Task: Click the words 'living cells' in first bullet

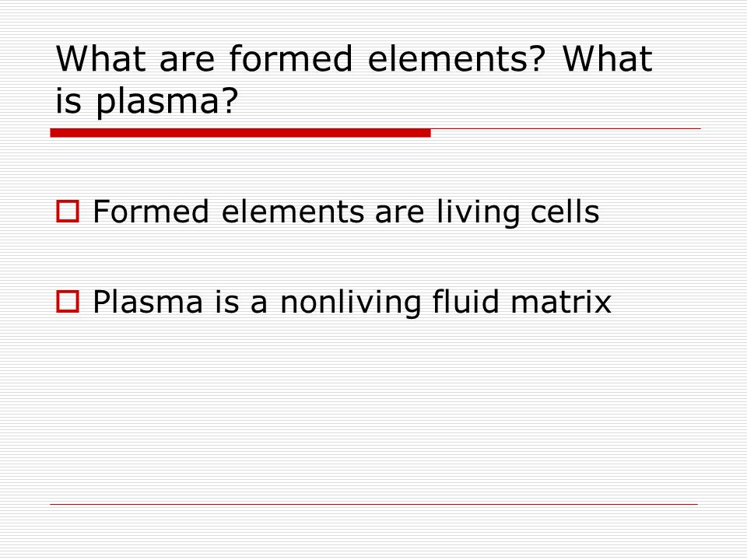Action: click(518, 212)
